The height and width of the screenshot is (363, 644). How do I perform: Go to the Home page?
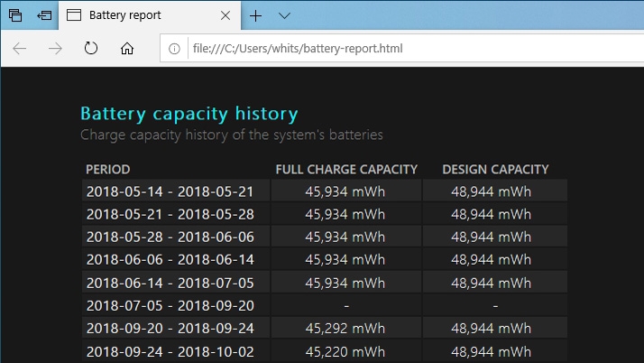coord(127,49)
